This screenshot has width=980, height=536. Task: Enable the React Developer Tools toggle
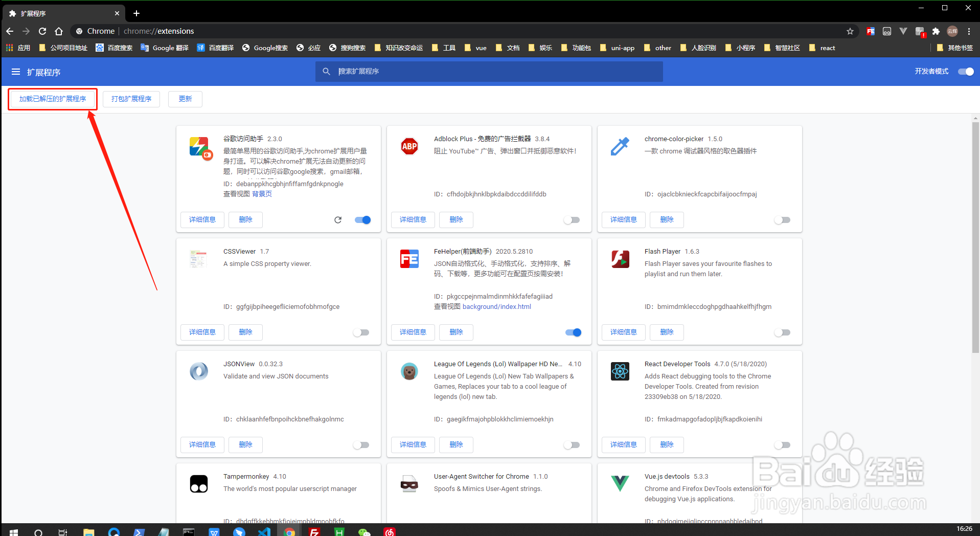click(782, 445)
